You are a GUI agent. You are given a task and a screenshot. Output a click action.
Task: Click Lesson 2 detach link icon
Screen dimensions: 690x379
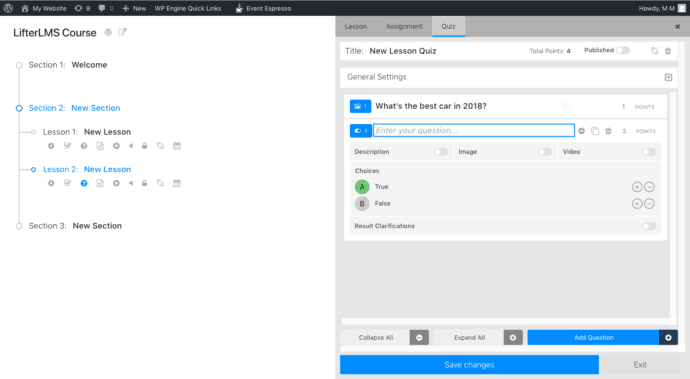click(x=160, y=183)
